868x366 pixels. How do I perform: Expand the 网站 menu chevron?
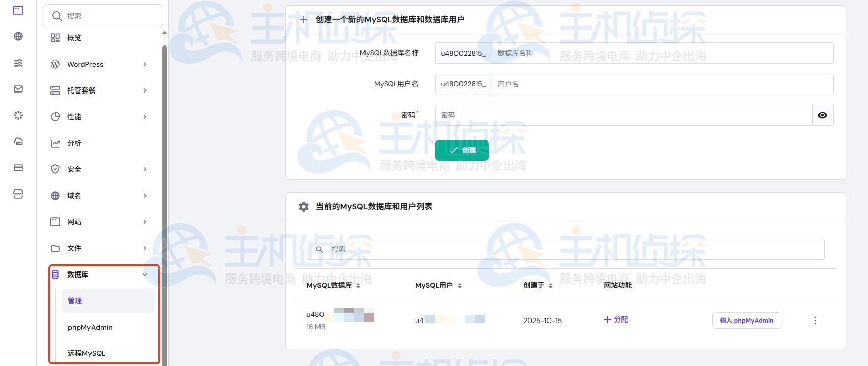(x=145, y=222)
